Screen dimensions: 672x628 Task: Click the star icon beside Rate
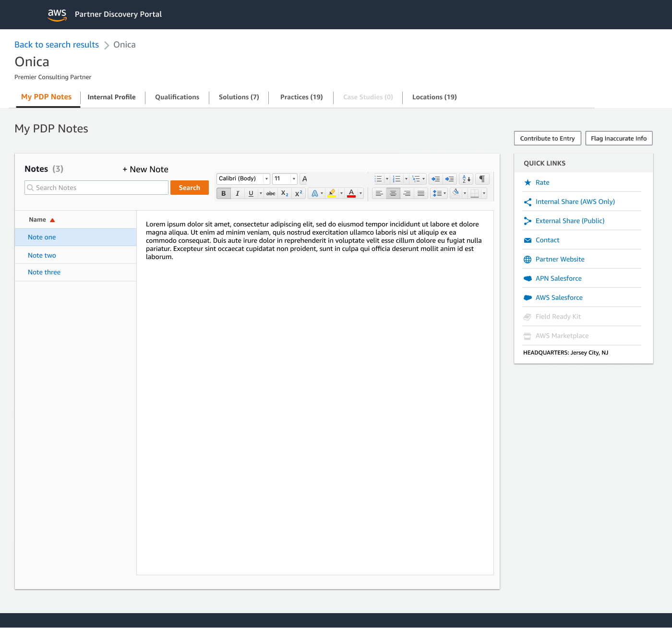[x=528, y=182]
